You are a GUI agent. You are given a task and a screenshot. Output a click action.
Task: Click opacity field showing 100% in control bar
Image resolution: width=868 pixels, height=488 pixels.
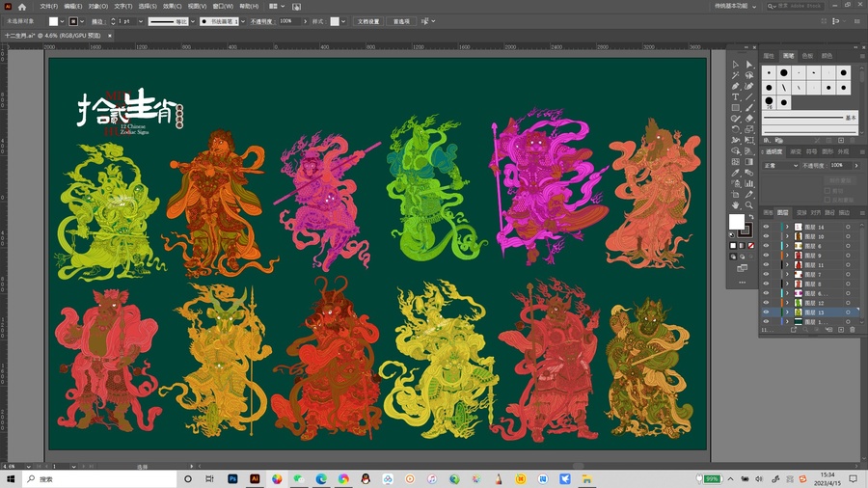290,21
